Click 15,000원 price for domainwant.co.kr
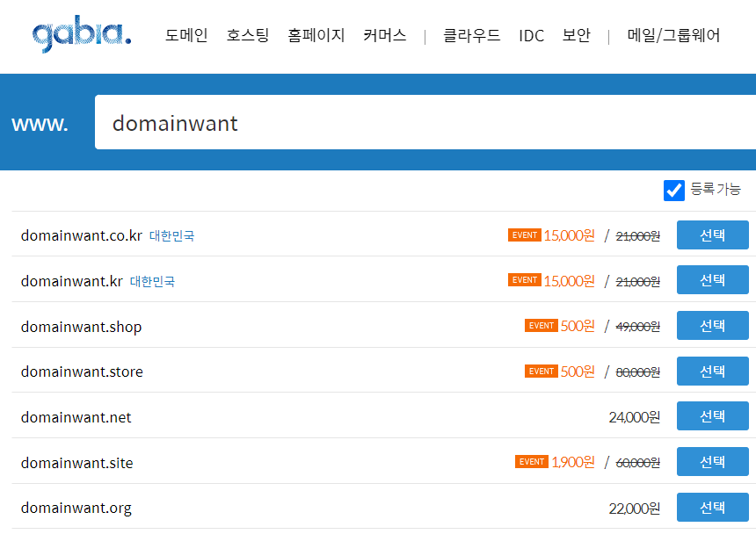Viewport: 756px width, 534px height. click(570, 235)
